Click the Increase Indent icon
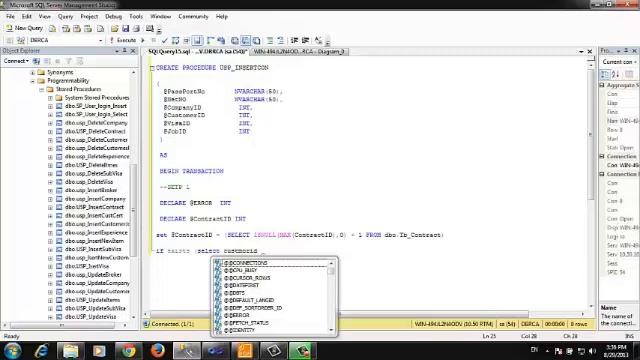 click(x=305, y=40)
